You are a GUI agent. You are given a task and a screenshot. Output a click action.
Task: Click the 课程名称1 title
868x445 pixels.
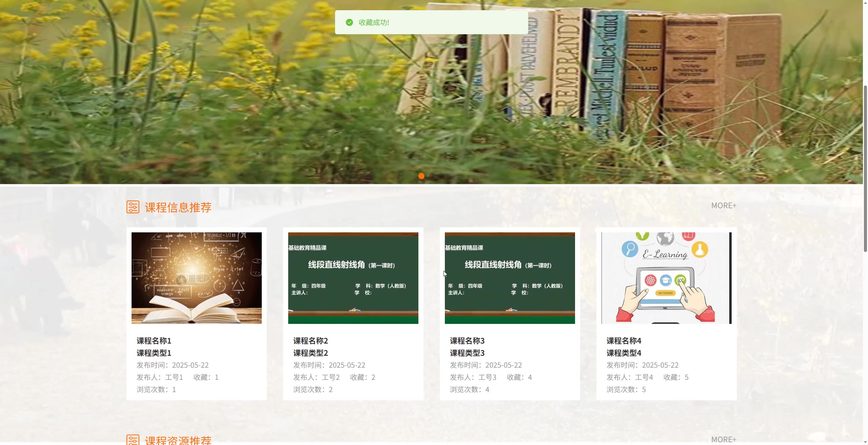point(154,341)
